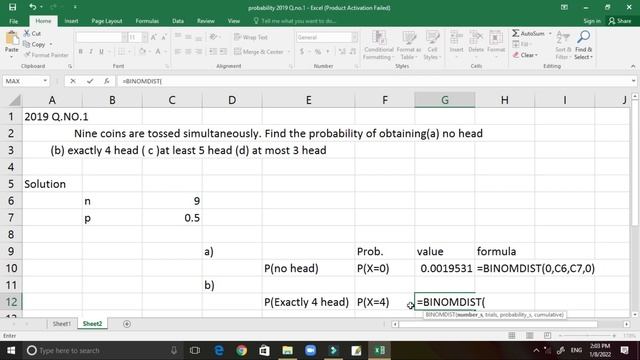Open the font size dropdown
Image resolution: width=640 pixels, height=360 pixels.
click(144, 37)
